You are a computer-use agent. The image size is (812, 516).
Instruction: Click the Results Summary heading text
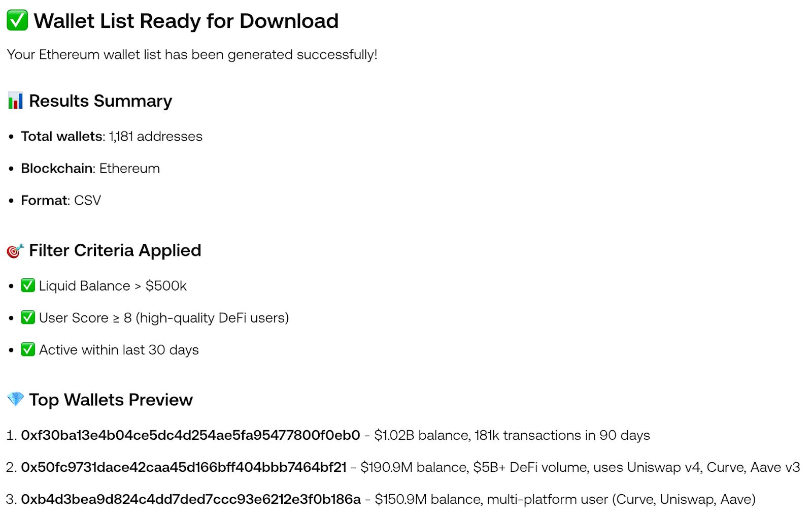point(100,101)
